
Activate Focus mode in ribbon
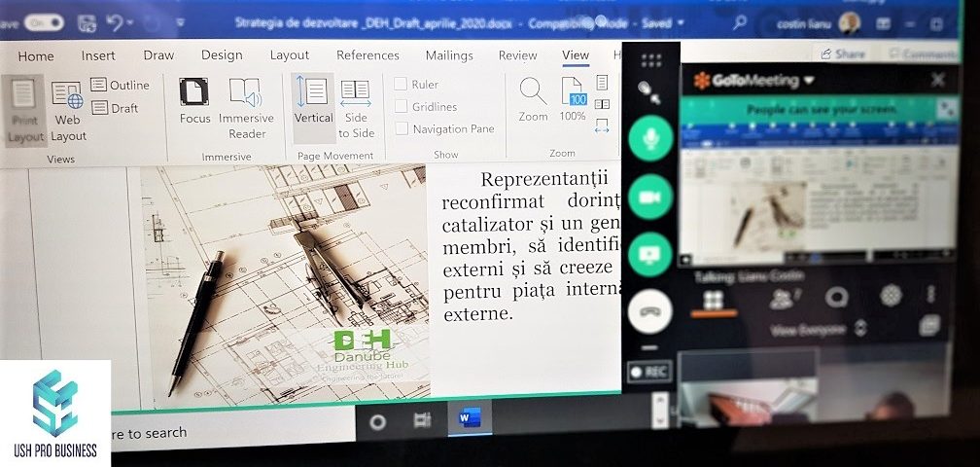tap(194, 101)
